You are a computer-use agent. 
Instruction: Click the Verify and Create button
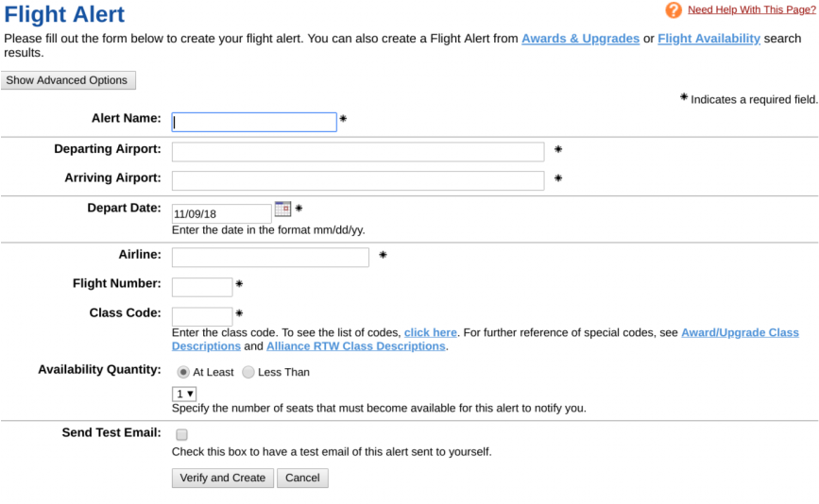223,478
